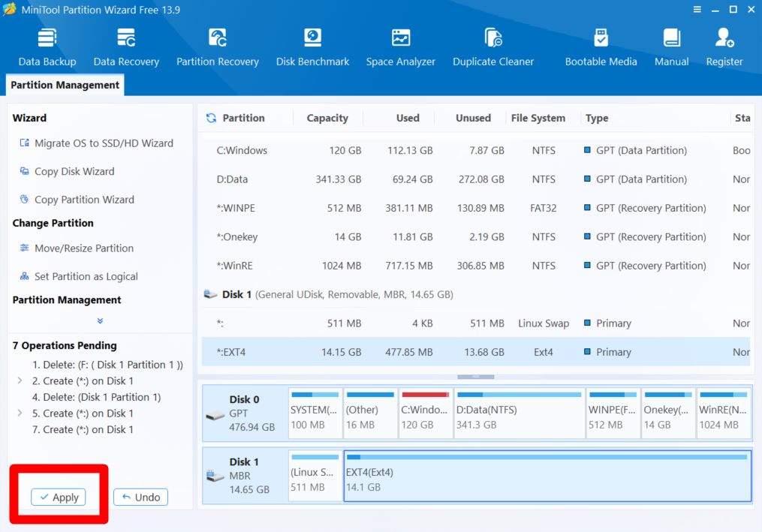Choose Move/Resize Partition
The height and width of the screenshot is (532, 762).
click(77, 248)
